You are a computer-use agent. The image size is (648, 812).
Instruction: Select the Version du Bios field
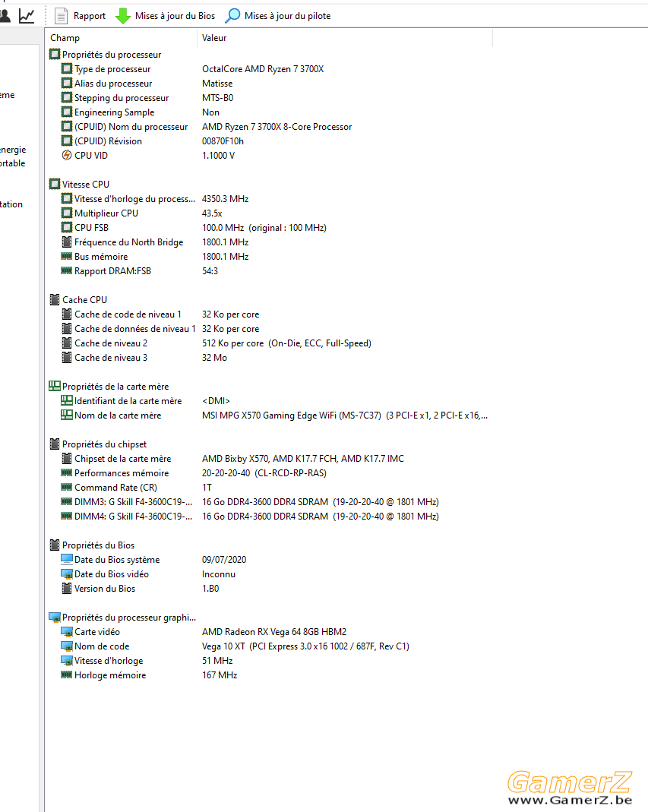[x=105, y=589]
